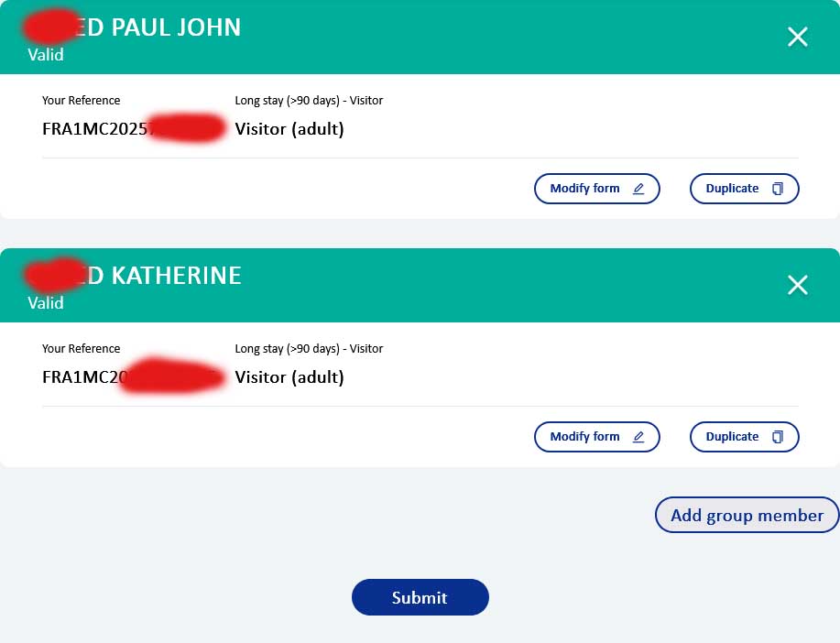Click Valid status under Paul John
This screenshot has width=840, height=643.
click(x=46, y=55)
